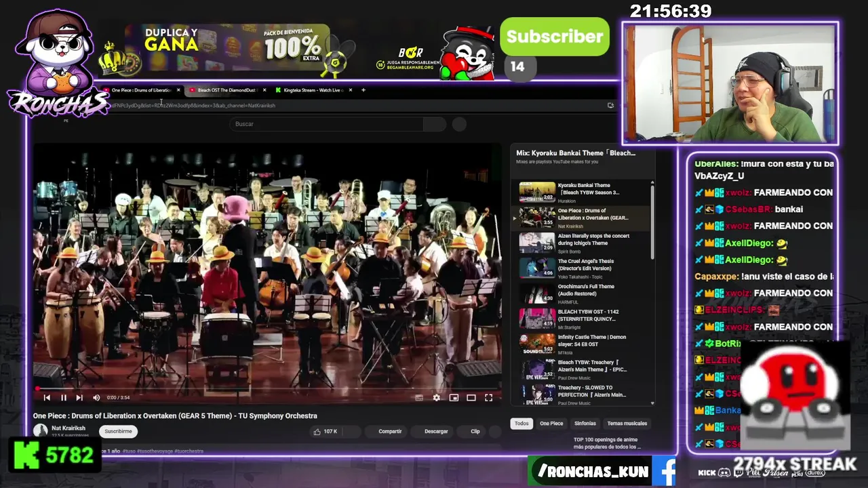
Task: Click the #tuorchestra hashtag link
Action: 189,451
